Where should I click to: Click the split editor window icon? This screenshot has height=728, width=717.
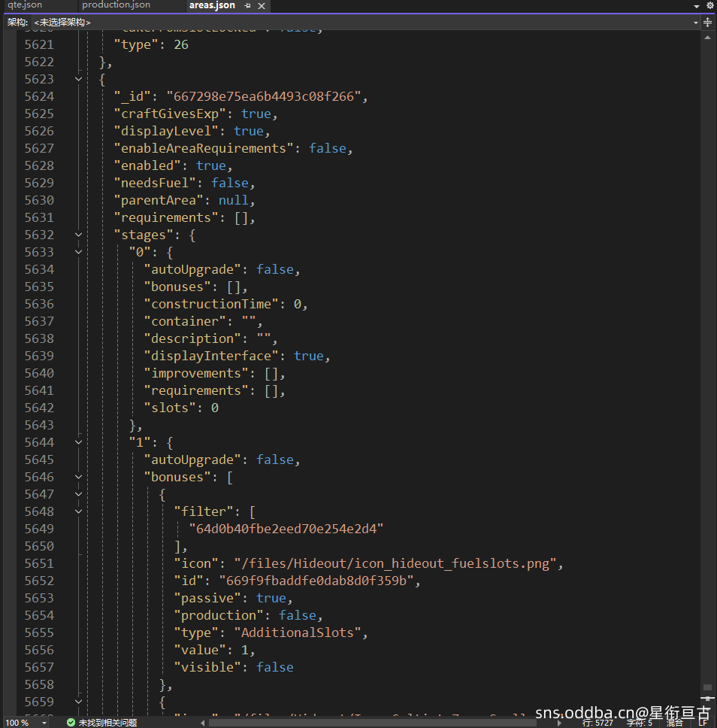tap(707, 23)
